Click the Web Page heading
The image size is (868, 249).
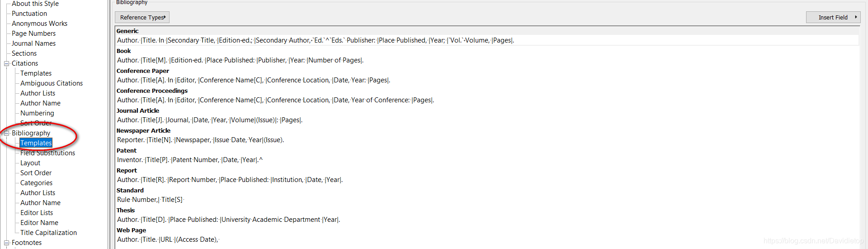point(131,230)
